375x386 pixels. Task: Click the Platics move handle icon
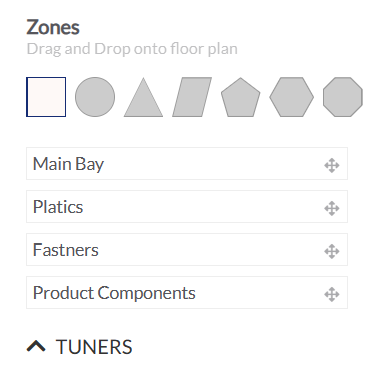tap(332, 208)
